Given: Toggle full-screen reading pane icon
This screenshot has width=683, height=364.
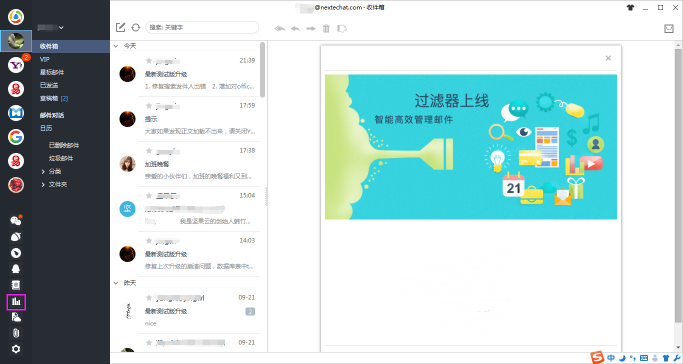Looking at the screenshot, I should [669, 29].
